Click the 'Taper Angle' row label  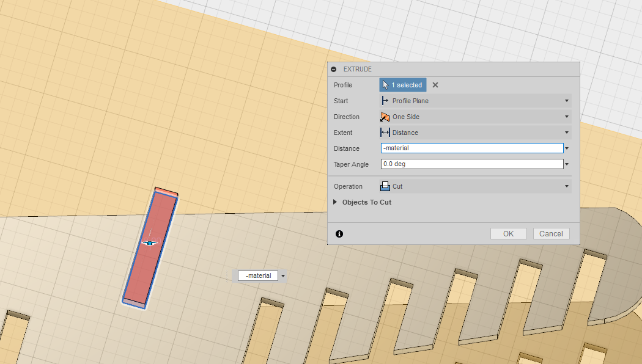pos(351,164)
